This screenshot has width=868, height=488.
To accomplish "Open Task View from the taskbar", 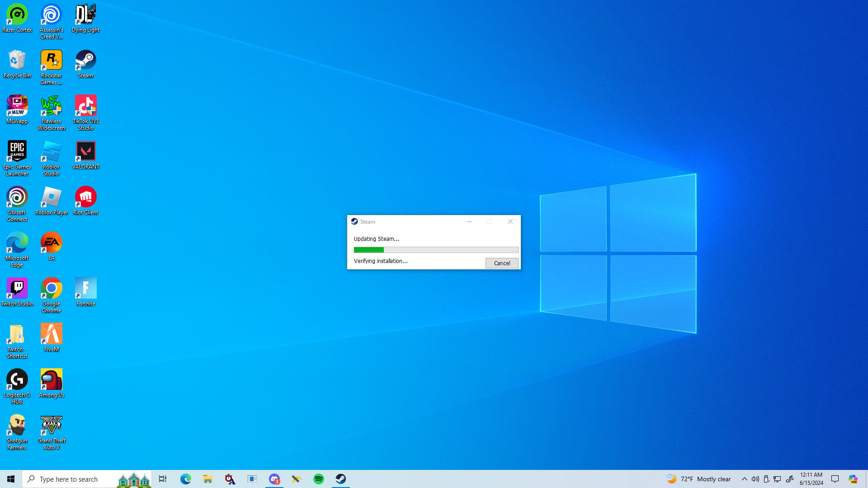I will point(163,479).
